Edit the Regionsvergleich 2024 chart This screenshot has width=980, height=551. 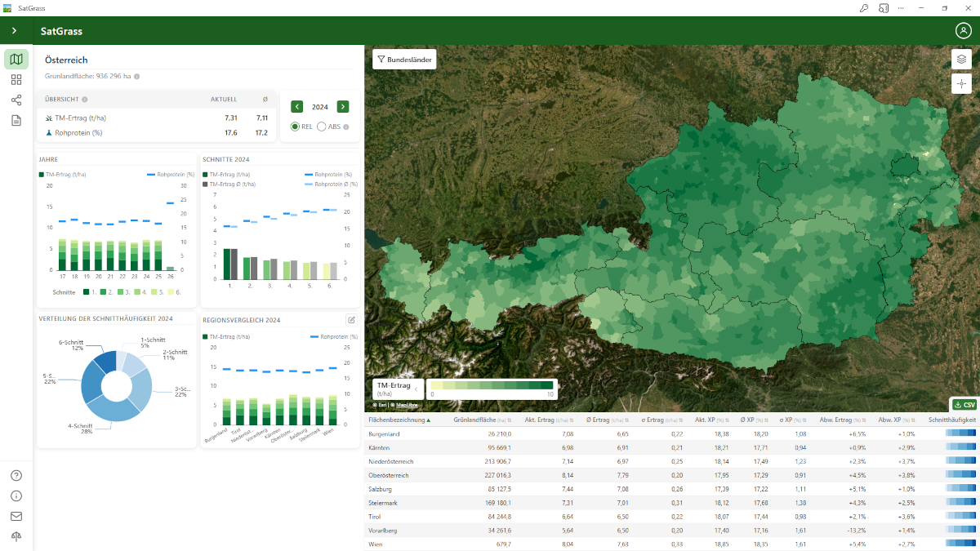click(x=351, y=320)
